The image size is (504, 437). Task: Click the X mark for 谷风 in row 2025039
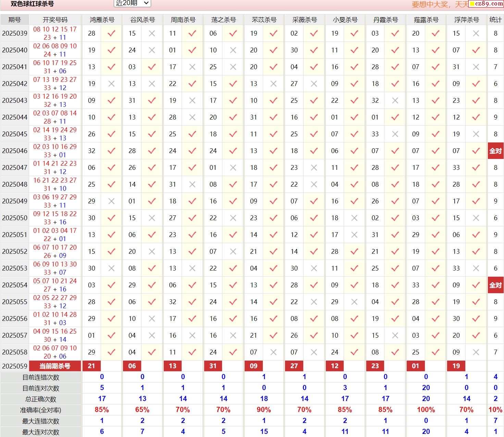[x=152, y=34]
